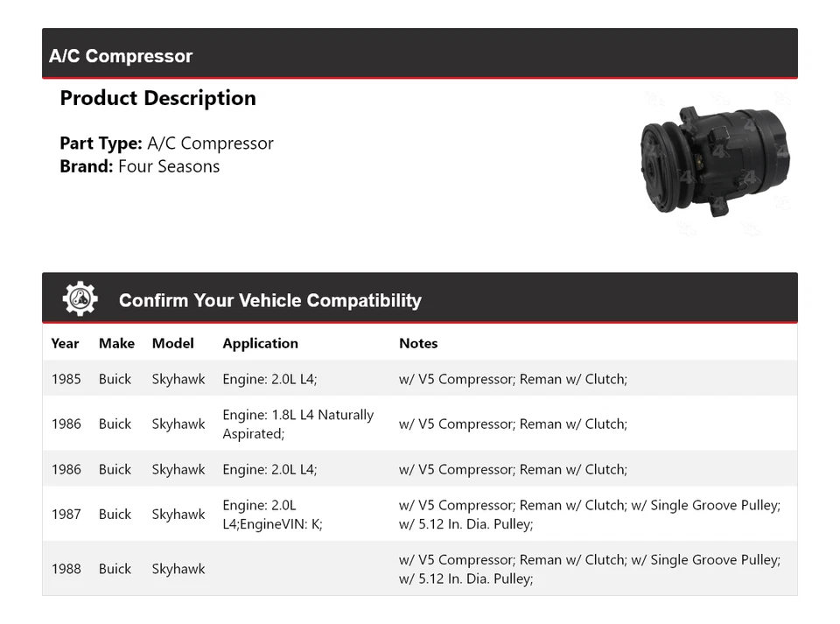Click the Product Description heading
This screenshot has height=624, width=840.
[157, 98]
